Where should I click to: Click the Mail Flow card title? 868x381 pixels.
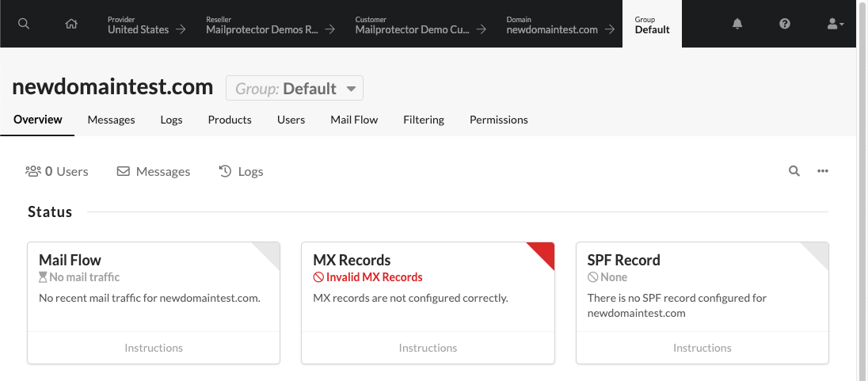70,260
